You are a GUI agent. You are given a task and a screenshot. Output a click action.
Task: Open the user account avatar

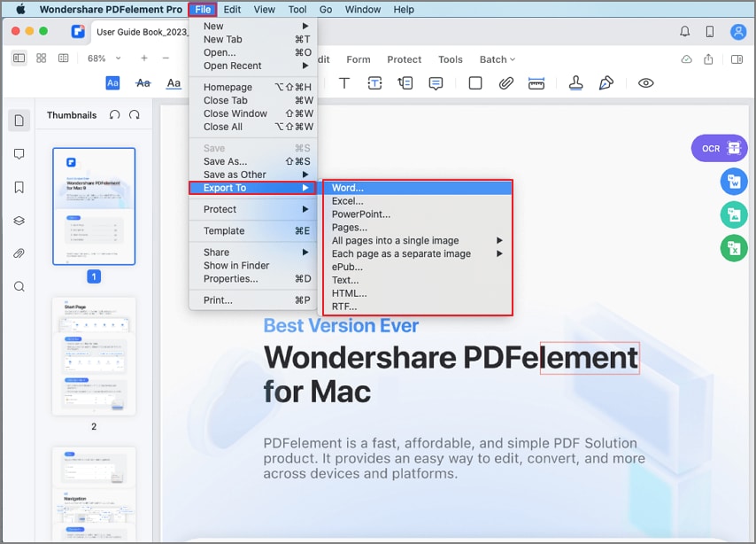(x=738, y=32)
